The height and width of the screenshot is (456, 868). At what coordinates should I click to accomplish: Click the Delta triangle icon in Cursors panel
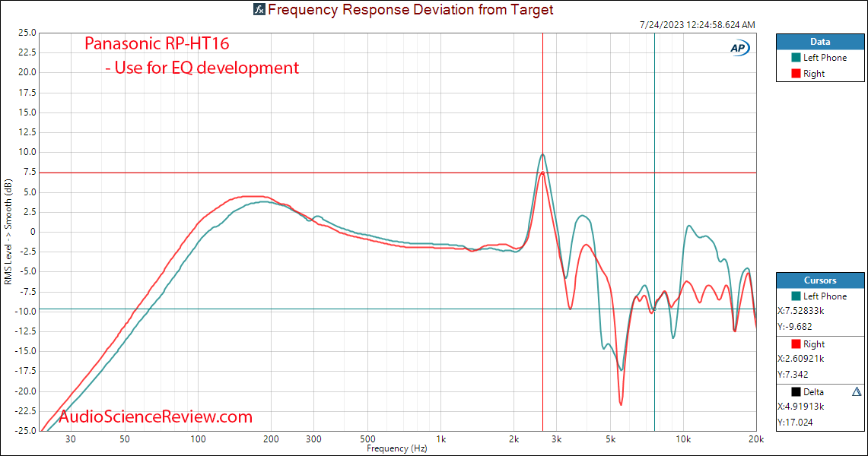coord(857,392)
